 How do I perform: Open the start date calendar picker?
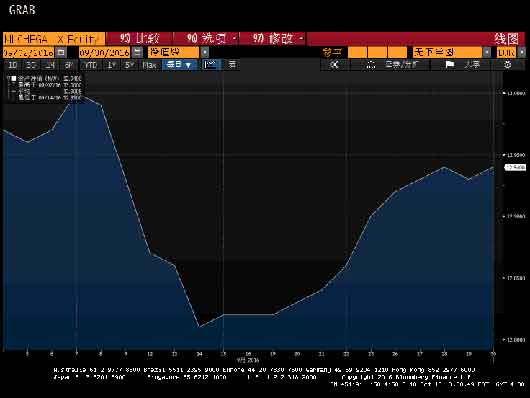click(x=61, y=52)
